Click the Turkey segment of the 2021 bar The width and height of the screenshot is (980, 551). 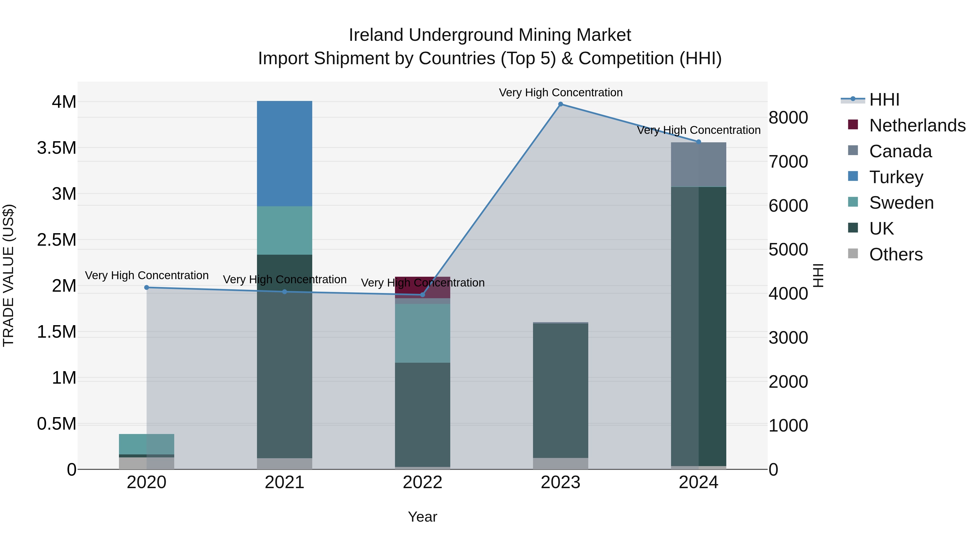point(284,154)
